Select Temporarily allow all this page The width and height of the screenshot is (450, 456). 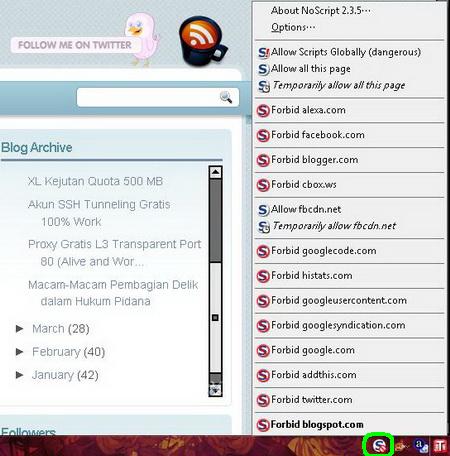tap(349, 86)
